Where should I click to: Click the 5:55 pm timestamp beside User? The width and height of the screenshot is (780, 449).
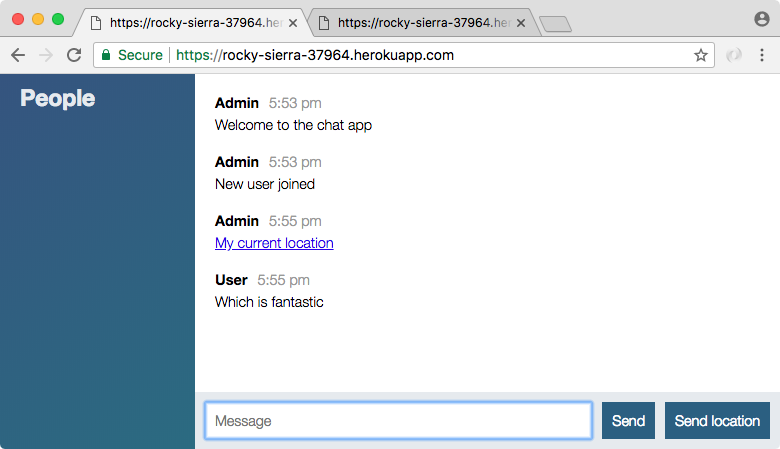[284, 280]
